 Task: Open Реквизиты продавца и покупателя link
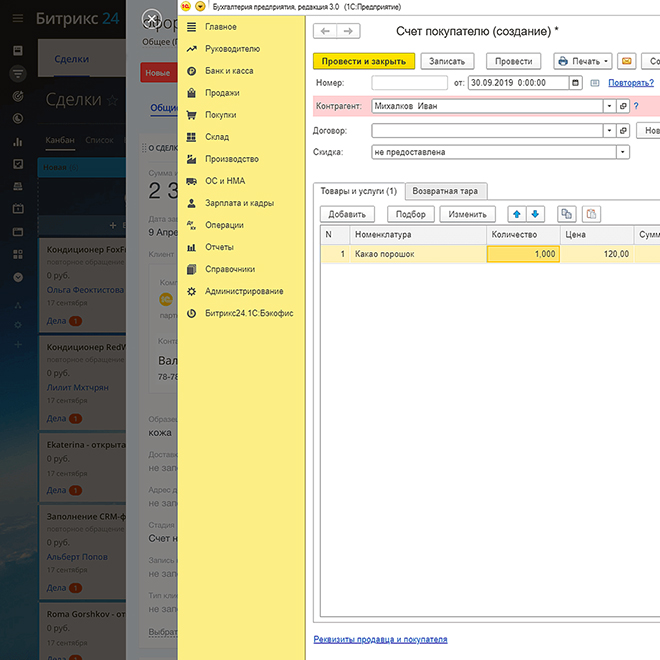point(380,639)
